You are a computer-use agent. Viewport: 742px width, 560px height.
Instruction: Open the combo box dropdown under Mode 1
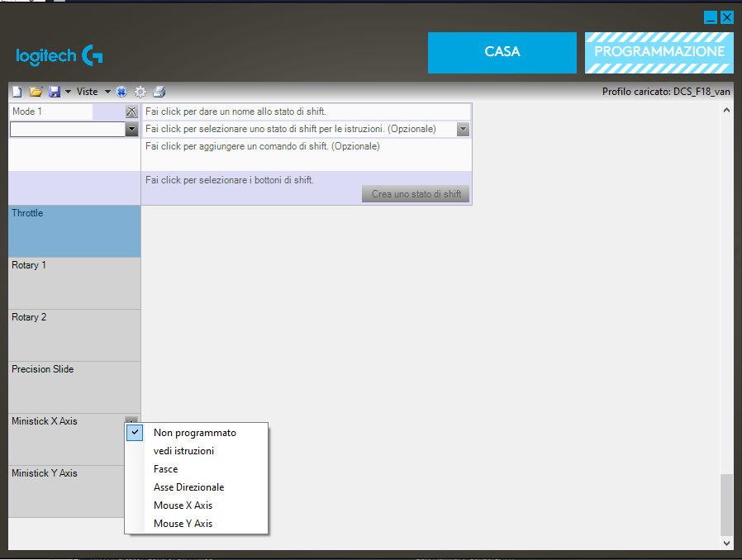131,129
